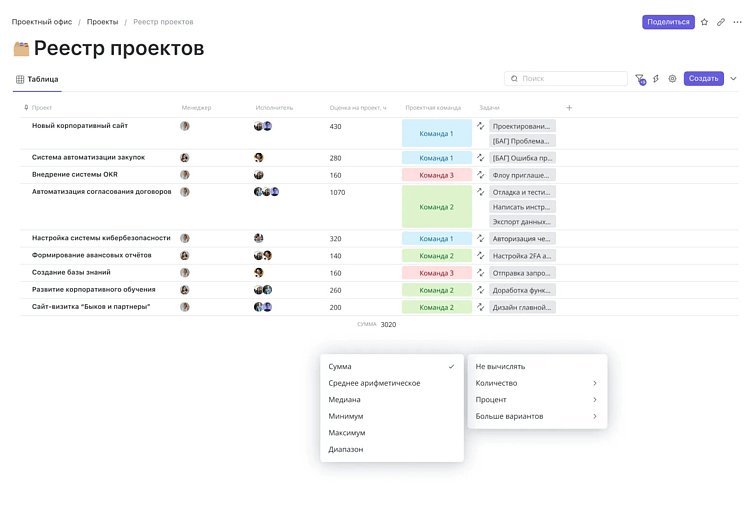
Task: Click link icon in Формирование авансовых отчётов row
Action: pyautogui.click(x=480, y=255)
